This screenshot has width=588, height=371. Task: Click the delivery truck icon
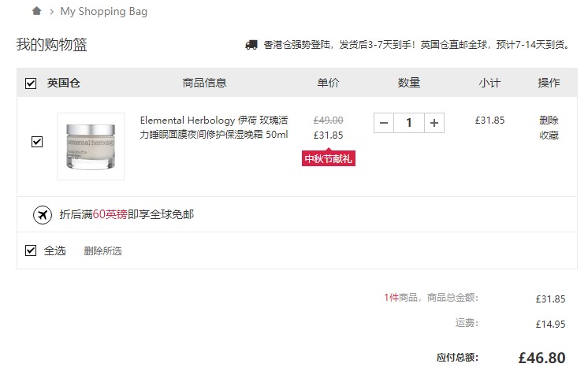(x=251, y=45)
